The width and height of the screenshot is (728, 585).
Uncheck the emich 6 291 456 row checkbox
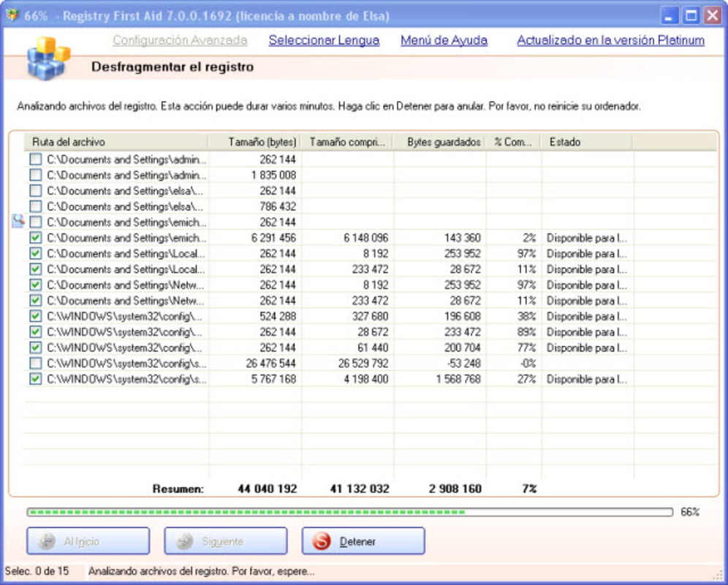point(35,238)
